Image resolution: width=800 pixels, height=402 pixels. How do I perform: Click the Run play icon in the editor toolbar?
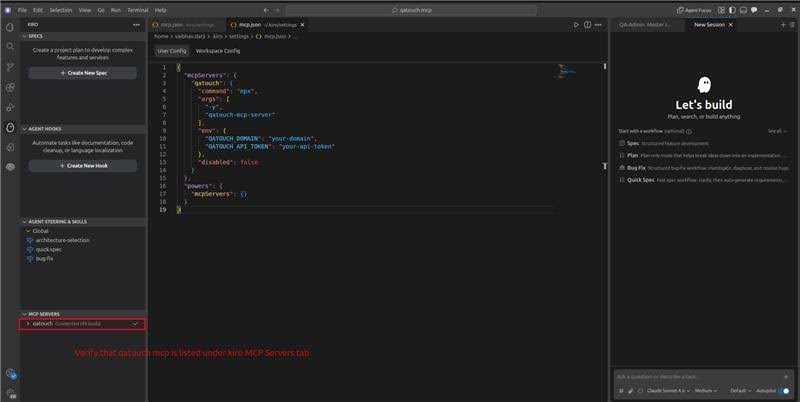point(576,24)
